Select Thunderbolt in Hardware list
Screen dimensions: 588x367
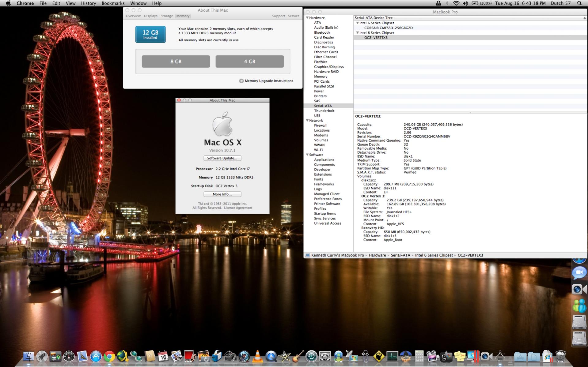(324, 111)
